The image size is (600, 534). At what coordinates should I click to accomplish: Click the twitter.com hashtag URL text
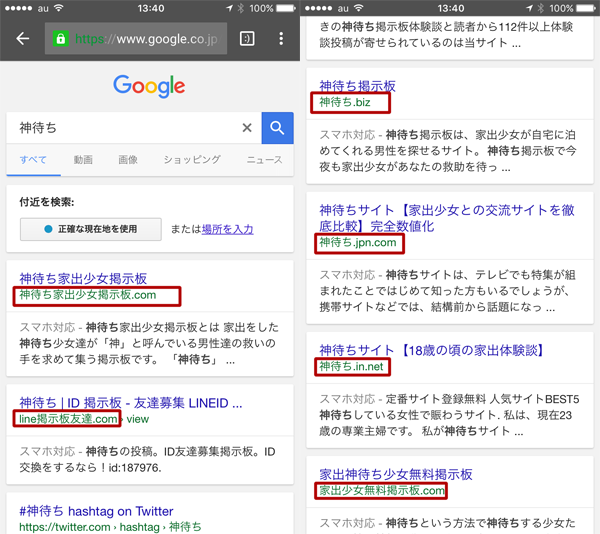[x=110, y=527]
